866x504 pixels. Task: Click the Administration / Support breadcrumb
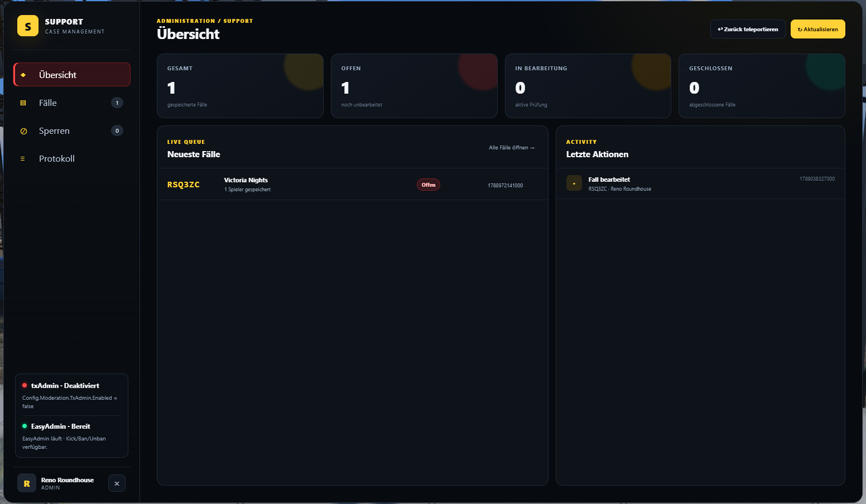coord(205,21)
